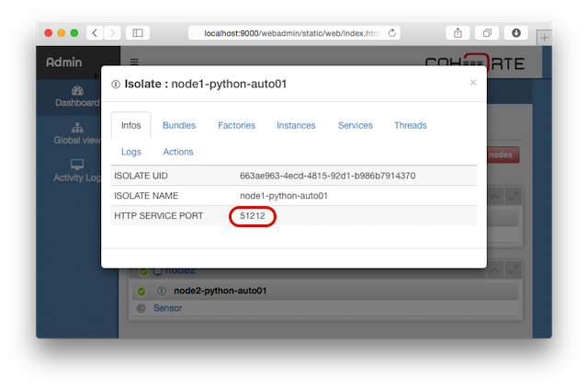
Task: Switch to the Threads tab
Action: (x=411, y=125)
